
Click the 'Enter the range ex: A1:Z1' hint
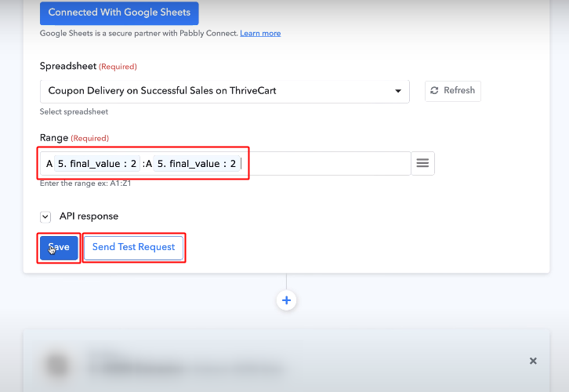tap(85, 183)
